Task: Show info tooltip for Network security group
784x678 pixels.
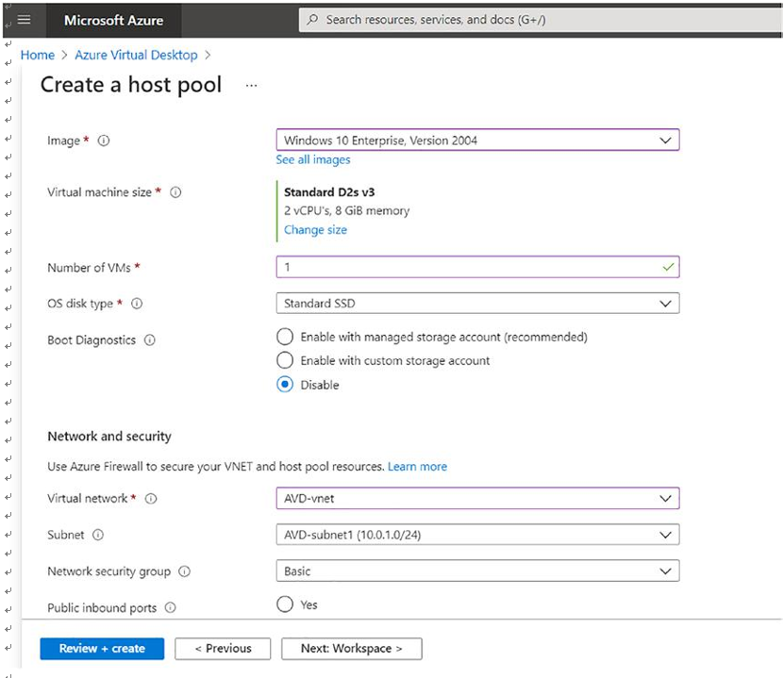Action: point(185,571)
